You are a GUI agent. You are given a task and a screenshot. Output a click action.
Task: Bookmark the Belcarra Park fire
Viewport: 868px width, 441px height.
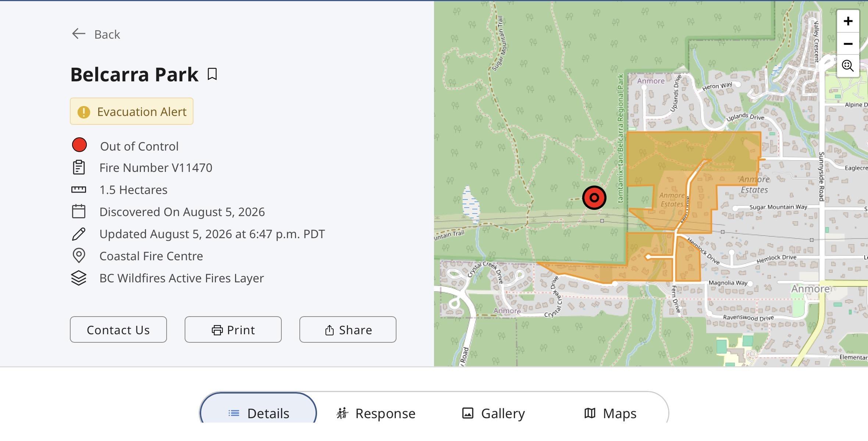click(212, 74)
